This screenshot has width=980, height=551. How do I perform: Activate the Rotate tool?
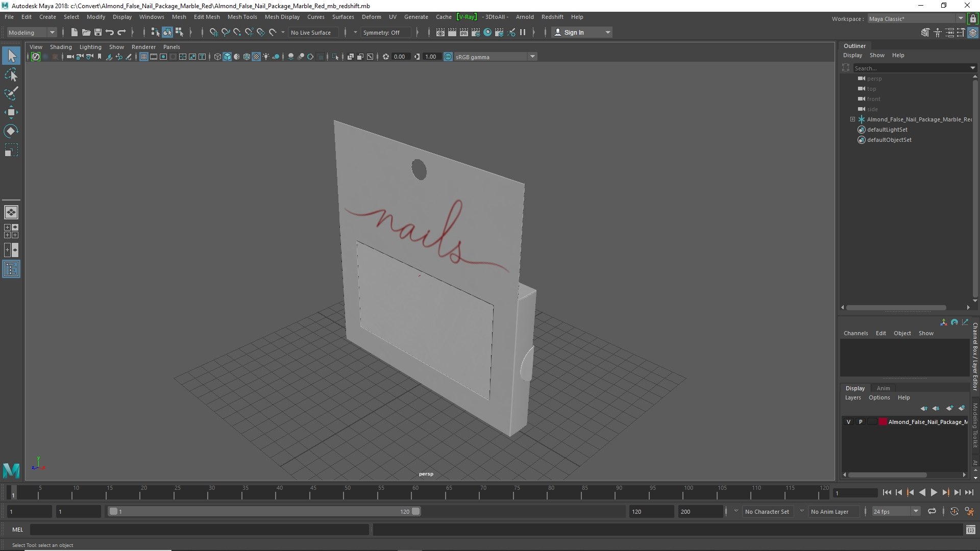[x=11, y=131]
